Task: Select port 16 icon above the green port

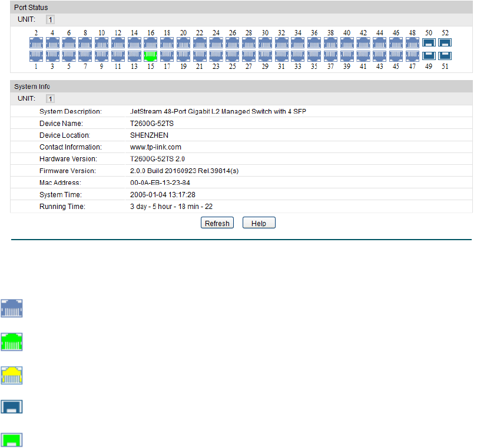Action: [x=151, y=42]
